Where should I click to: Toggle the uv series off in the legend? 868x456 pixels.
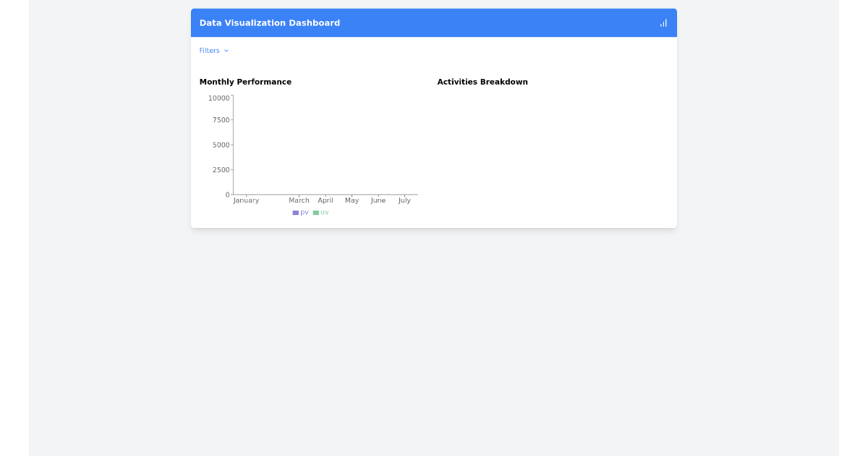point(320,213)
